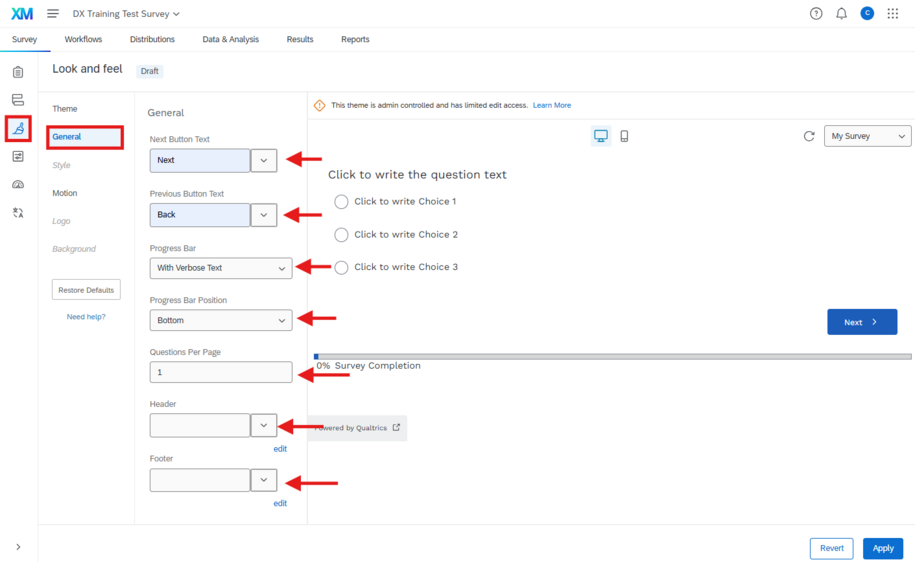Click the Previous Button Text field with Back

tap(200, 215)
